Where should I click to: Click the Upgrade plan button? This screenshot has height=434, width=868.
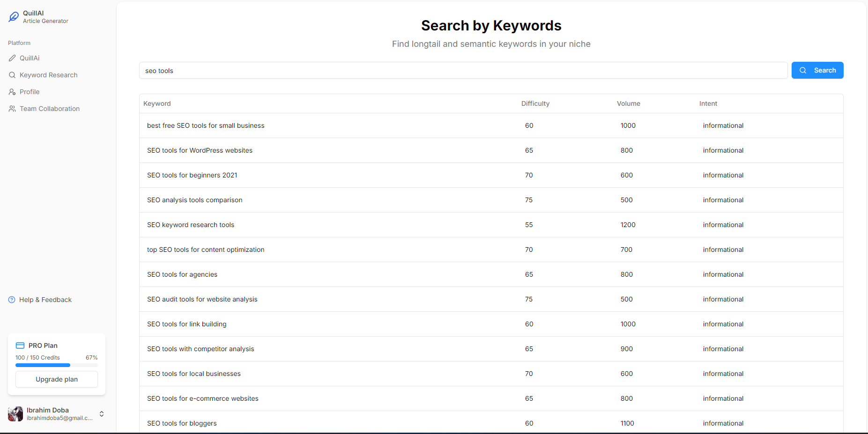tap(57, 379)
